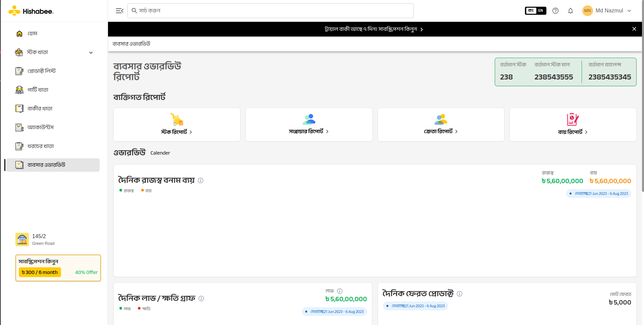Collapse the sidebar with the hamburger icon
This screenshot has height=325, width=644.
[119, 11]
